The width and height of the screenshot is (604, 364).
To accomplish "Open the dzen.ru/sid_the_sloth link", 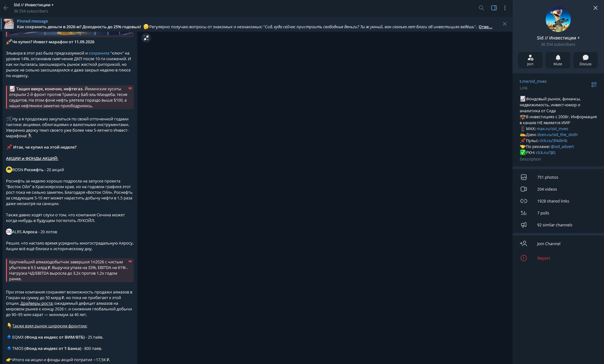I will 557,135.
